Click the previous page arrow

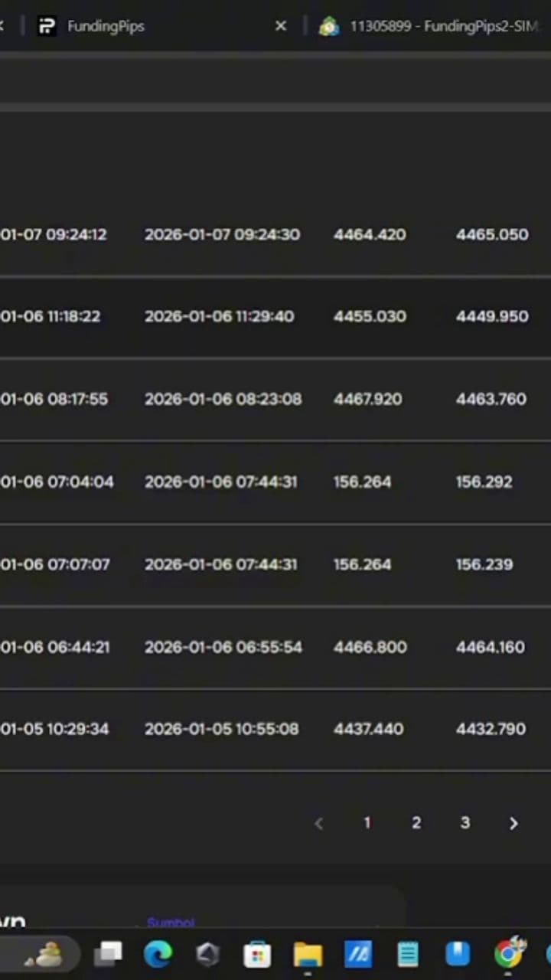click(x=318, y=823)
